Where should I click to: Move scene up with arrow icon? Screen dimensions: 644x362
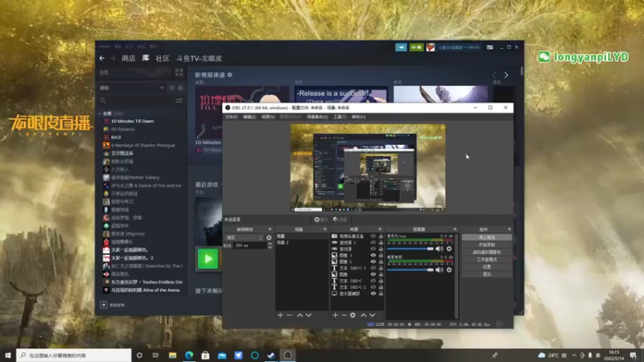[x=299, y=315]
